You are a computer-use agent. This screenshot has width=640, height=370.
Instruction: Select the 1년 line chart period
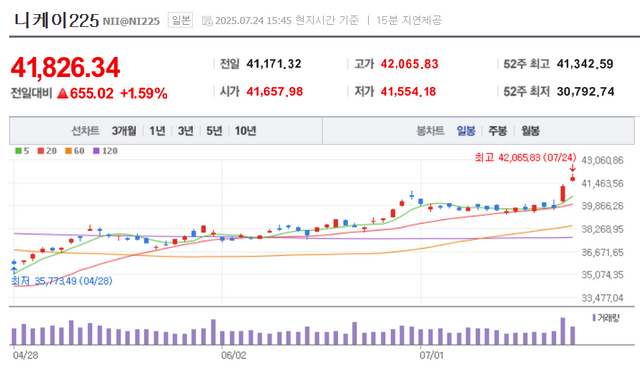(x=157, y=131)
